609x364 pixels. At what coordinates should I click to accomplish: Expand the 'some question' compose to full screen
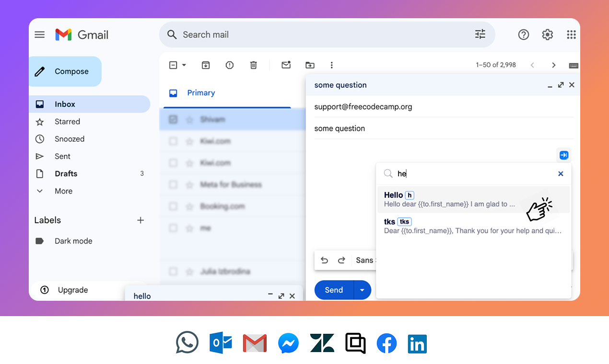pos(561,85)
